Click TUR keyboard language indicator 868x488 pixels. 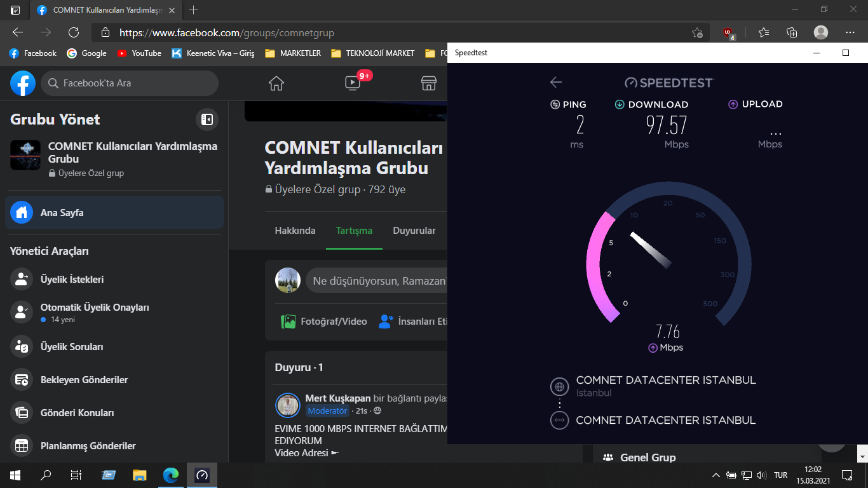781,475
